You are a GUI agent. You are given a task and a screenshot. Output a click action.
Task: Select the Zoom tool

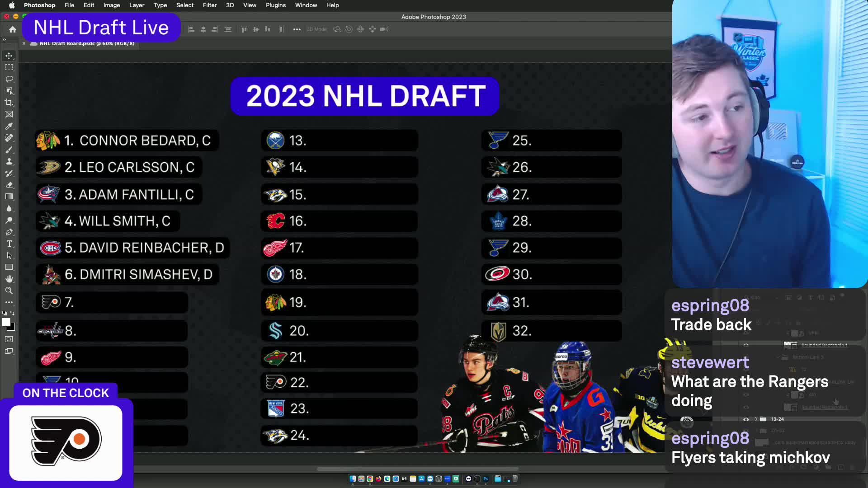coord(9,291)
